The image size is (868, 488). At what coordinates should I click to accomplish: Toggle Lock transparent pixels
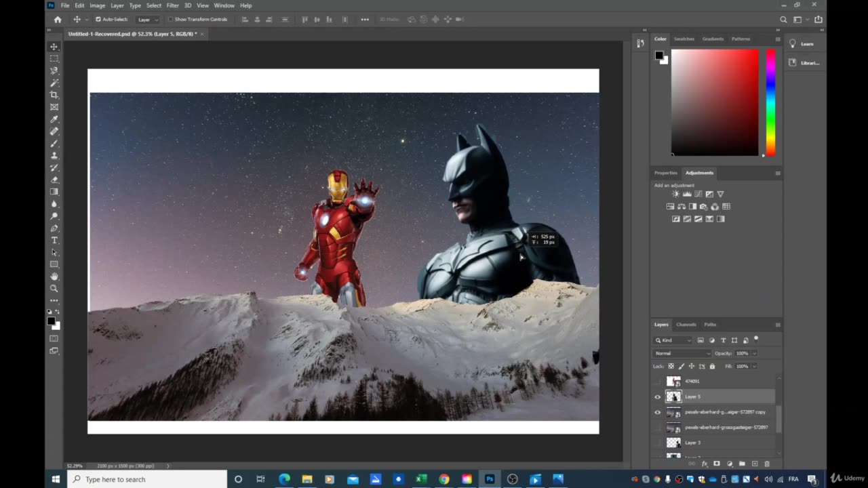[x=671, y=366]
